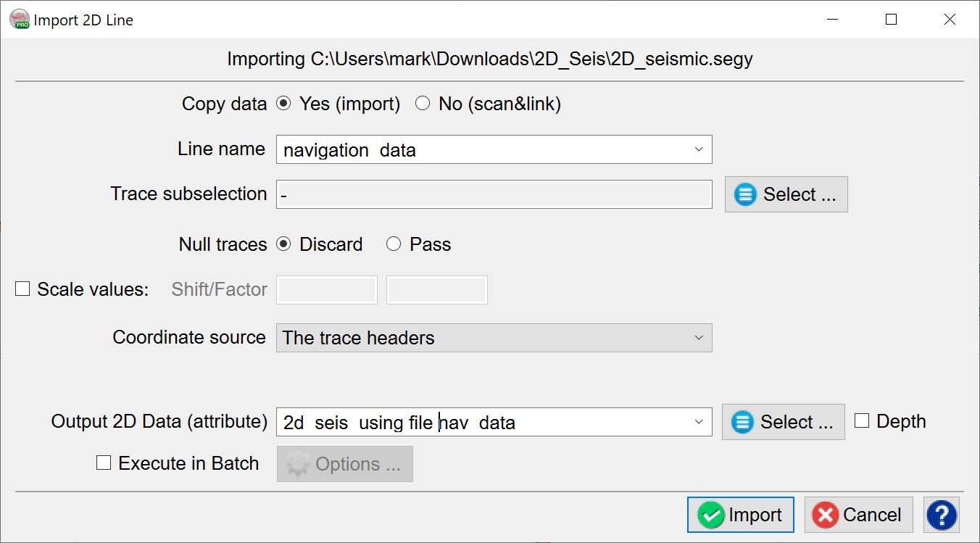Click the OpendTect Pro icon in title bar
The image size is (980, 543).
click(20, 20)
